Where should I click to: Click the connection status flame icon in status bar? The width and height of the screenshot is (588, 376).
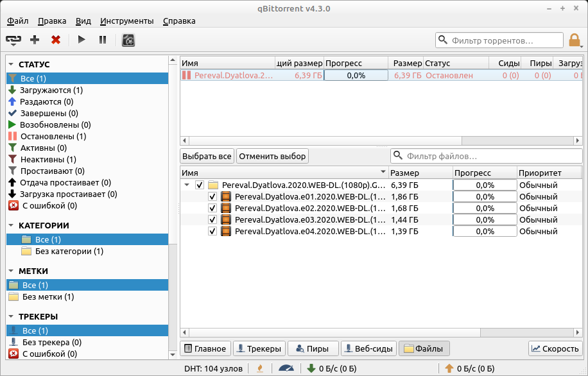pos(260,368)
